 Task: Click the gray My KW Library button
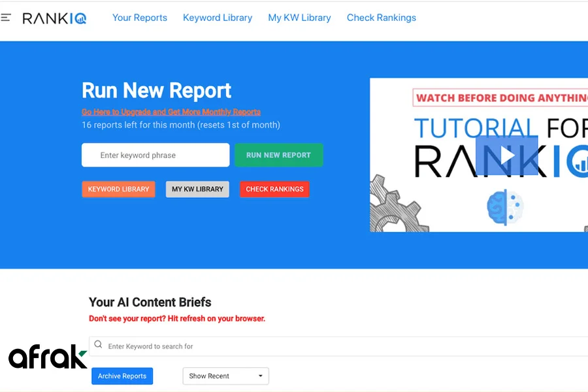coord(197,189)
